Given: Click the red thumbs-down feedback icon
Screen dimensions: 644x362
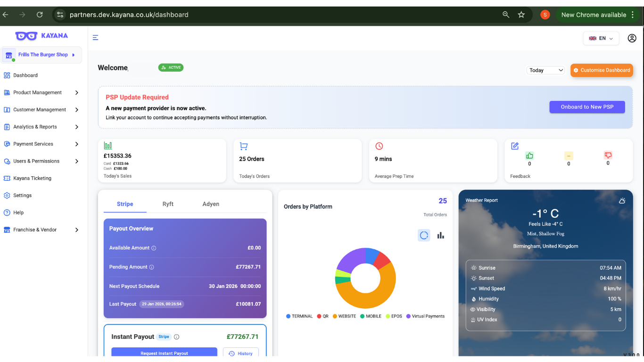Looking at the screenshot, I should click(608, 155).
